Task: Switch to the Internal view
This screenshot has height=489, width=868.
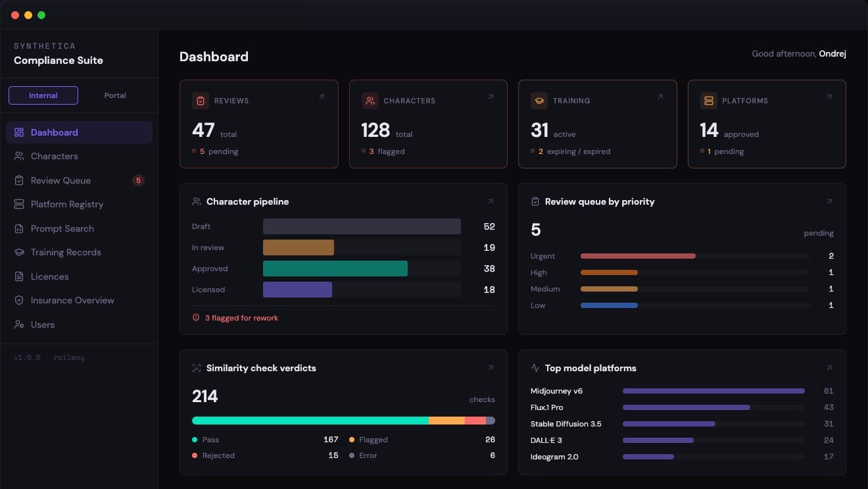Action: 43,95
